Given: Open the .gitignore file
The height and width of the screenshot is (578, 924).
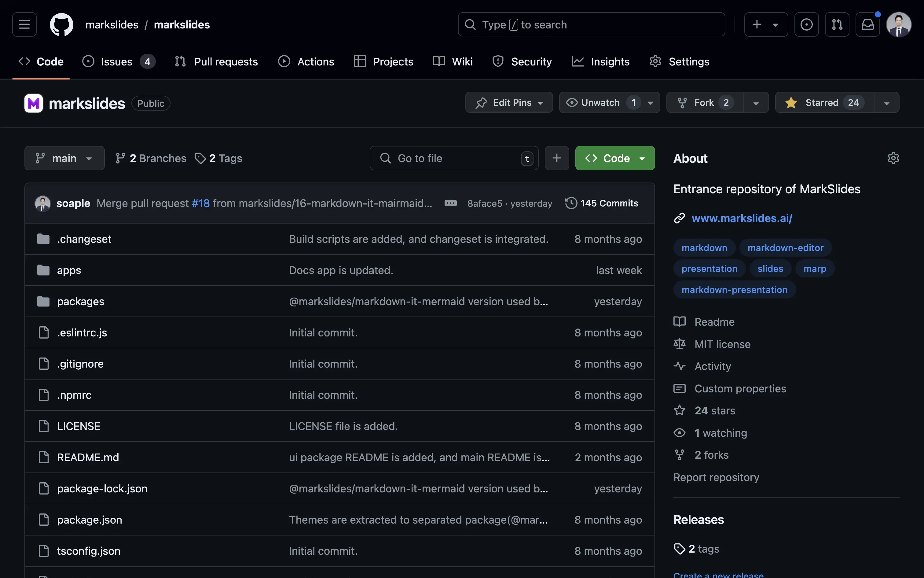Looking at the screenshot, I should pos(80,364).
